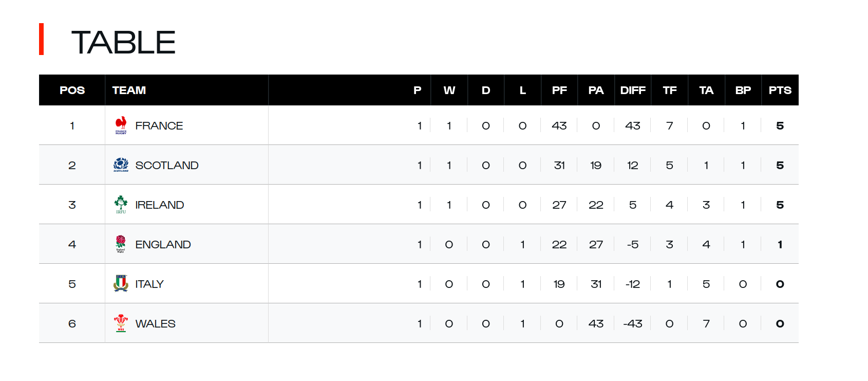
Task: Select the IRELAND team name
Action: 159,205
